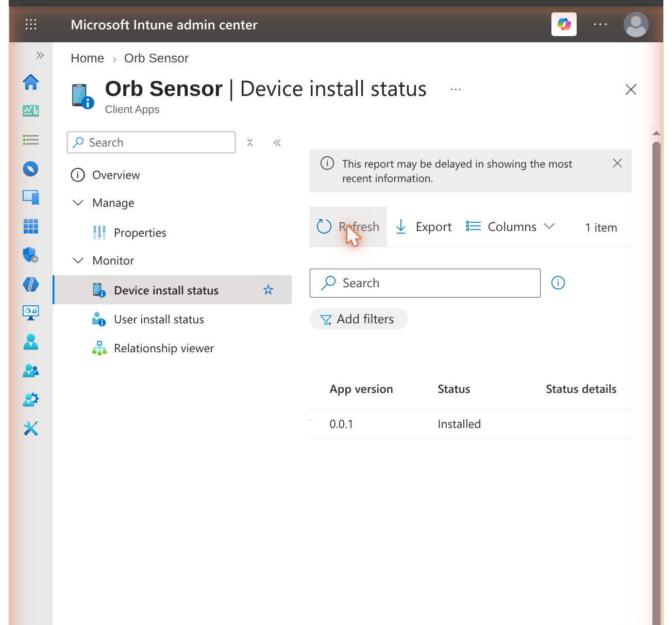Collapse the navigation menu with double chevron

click(x=277, y=142)
